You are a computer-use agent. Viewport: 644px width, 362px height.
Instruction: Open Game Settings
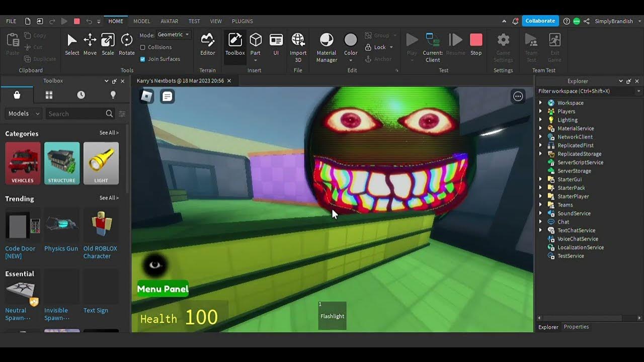tap(503, 47)
